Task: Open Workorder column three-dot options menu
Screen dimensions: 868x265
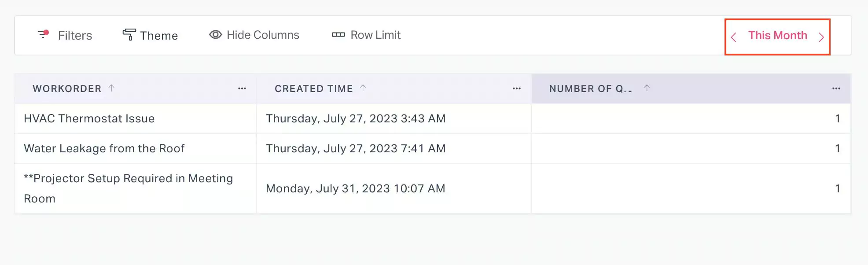Action: (x=242, y=88)
